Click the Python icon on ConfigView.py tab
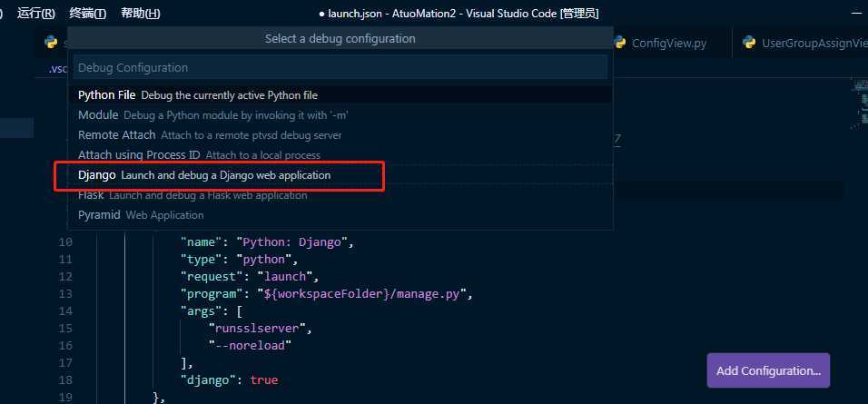This screenshot has height=404, width=868. click(x=620, y=43)
